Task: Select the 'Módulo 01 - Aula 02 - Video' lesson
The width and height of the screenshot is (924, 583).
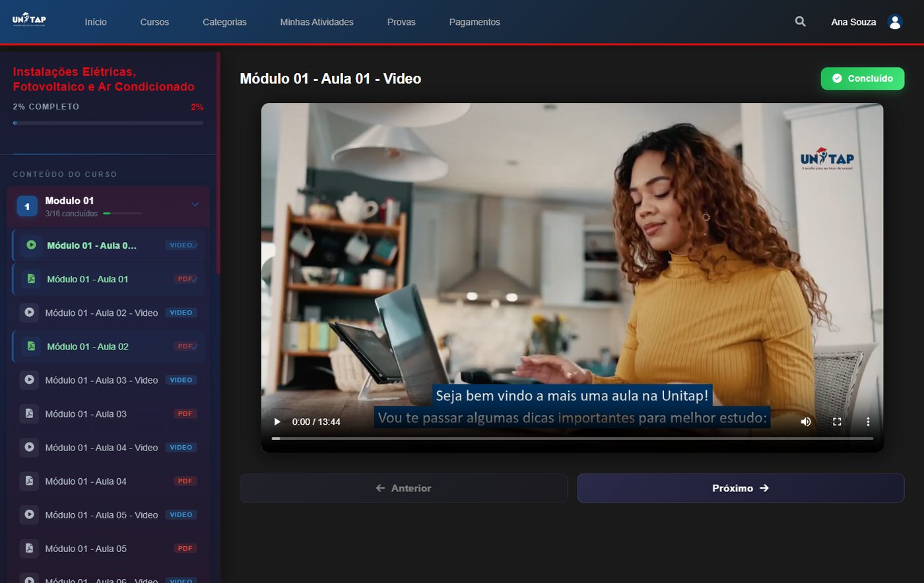Action: [x=109, y=313]
